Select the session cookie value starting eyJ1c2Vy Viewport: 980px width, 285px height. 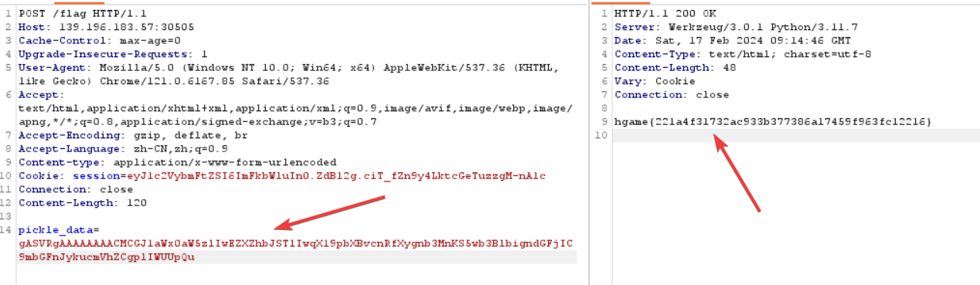tap(336, 176)
